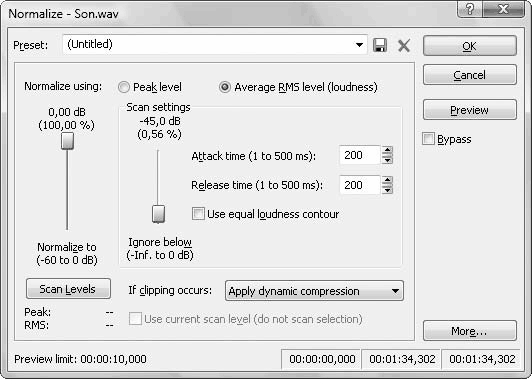Click the Normalize to level slider handle

tap(68, 141)
